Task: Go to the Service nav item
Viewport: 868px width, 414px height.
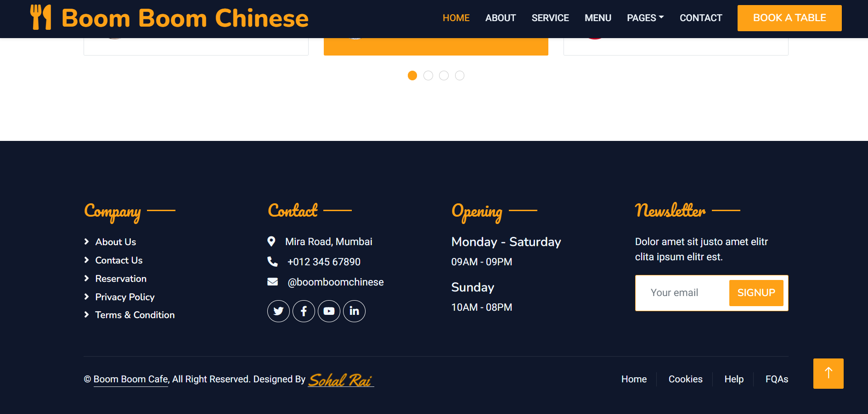Action: [550, 18]
